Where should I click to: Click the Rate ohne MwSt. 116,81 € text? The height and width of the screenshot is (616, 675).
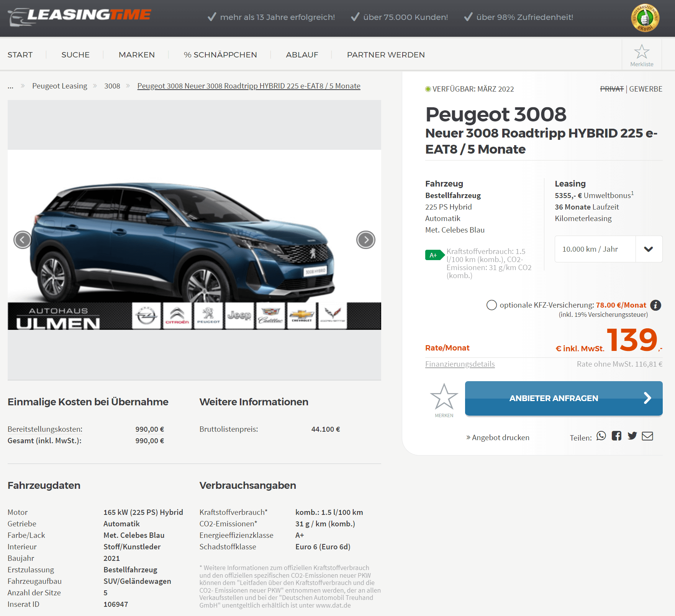(619, 364)
